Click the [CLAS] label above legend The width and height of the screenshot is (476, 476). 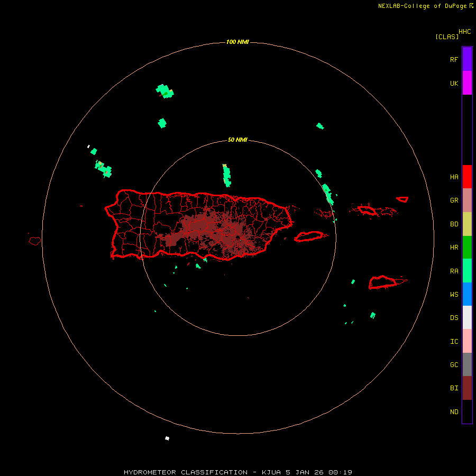[447, 36]
